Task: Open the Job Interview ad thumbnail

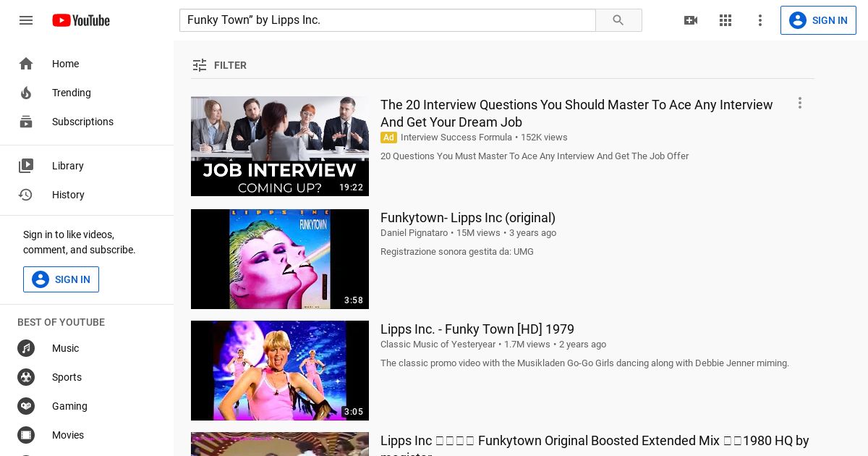Action: pos(280,146)
